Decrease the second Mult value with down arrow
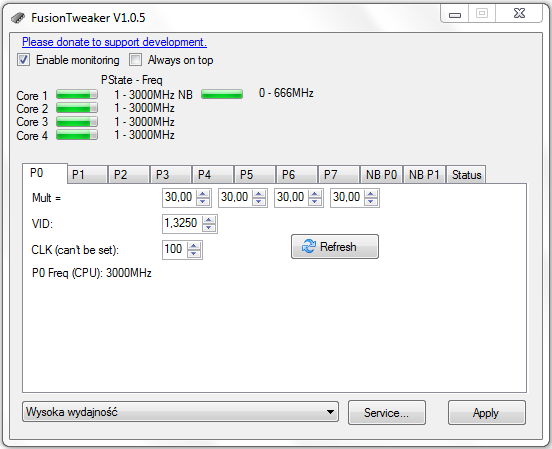The height and width of the screenshot is (449, 552). (x=259, y=201)
